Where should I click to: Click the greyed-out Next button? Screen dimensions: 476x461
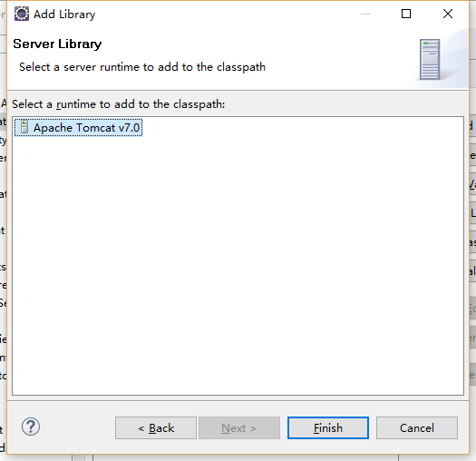tap(239, 427)
